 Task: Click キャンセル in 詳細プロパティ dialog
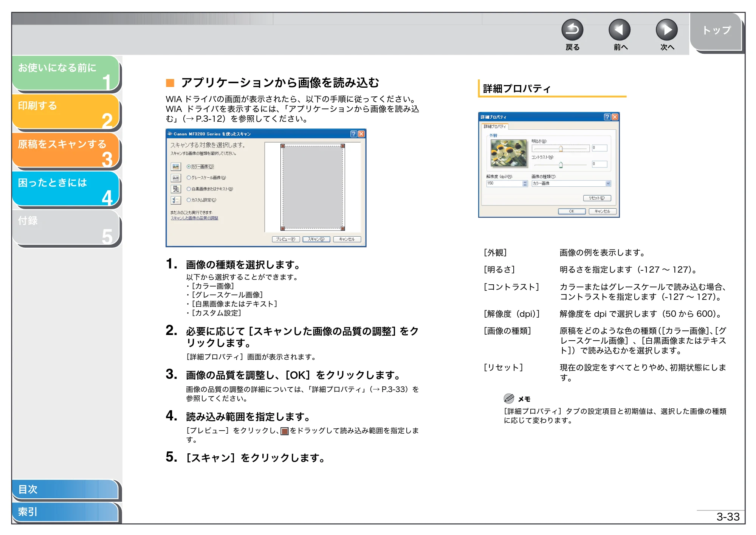pyautogui.click(x=603, y=211)
